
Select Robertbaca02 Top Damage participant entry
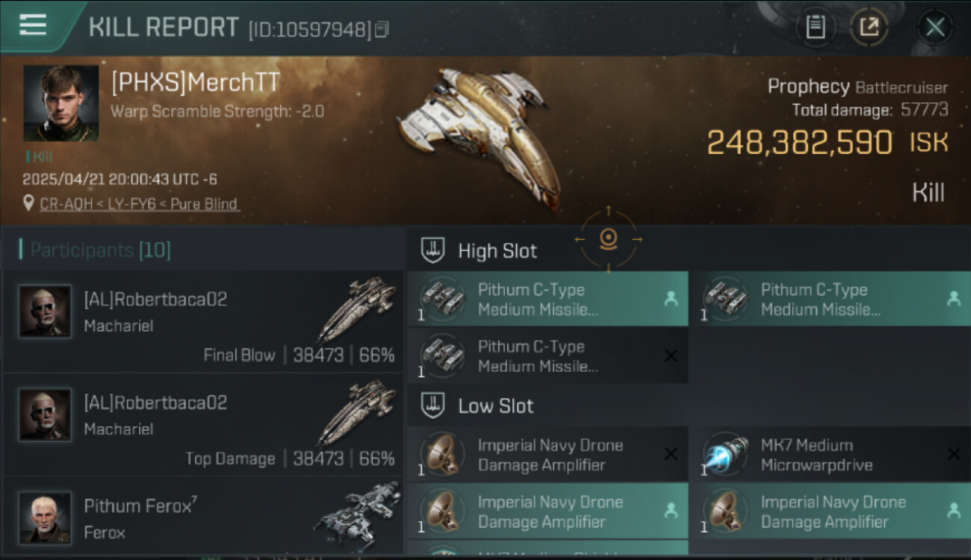click(203, 425)
